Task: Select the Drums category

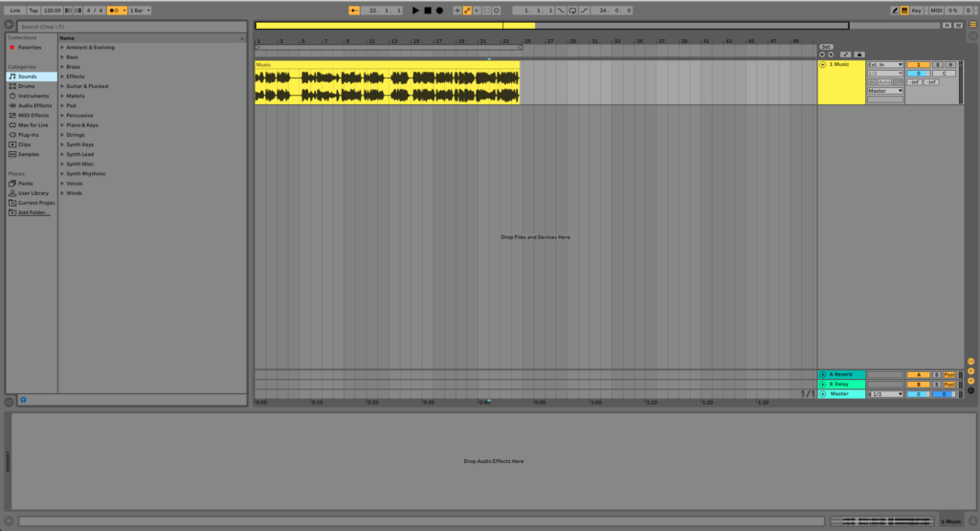Action: [26, 86]
